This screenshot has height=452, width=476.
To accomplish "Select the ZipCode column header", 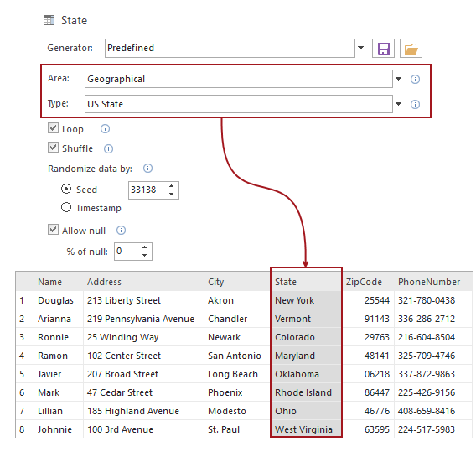I will pyautogui.click(x=364, y=282).
